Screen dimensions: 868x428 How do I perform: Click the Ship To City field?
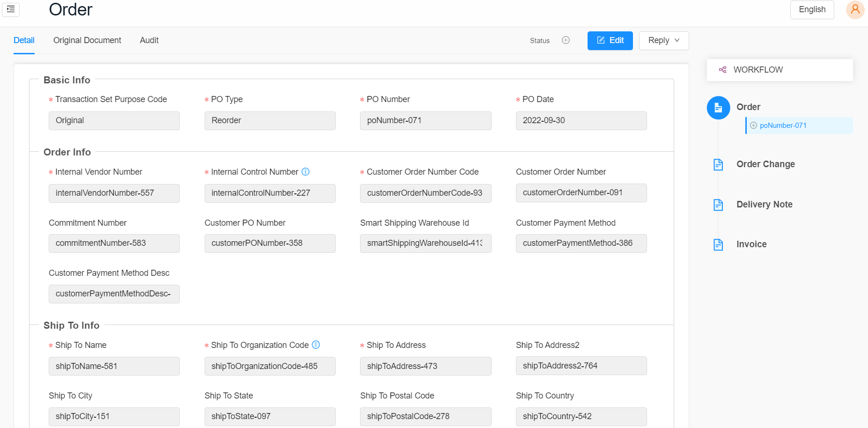[114, 417]
